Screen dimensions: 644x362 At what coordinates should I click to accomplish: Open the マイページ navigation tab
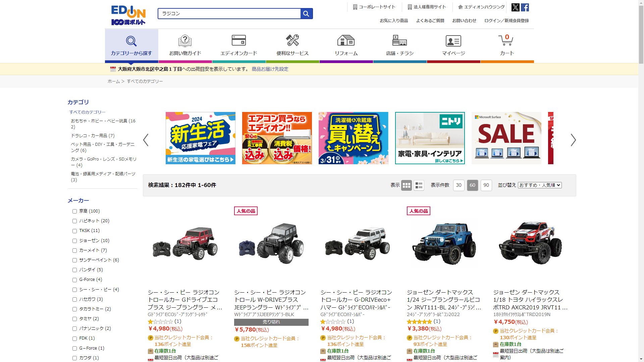click(x=453, y=46)
